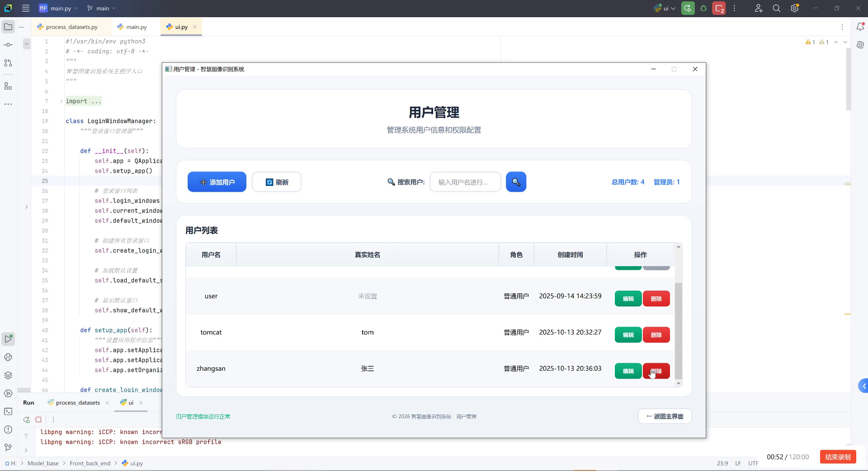
Task: Open IDE settings gear icon
Action: tap(795, 8)
